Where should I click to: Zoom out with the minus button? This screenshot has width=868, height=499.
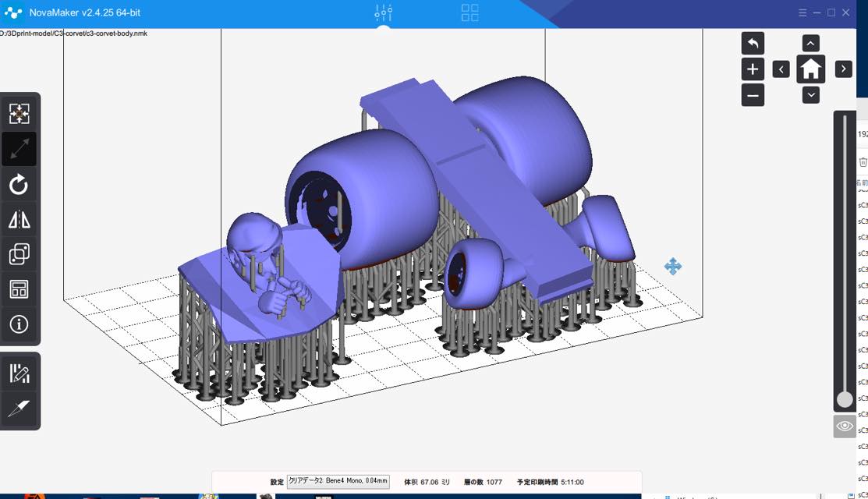click(753, 96)
